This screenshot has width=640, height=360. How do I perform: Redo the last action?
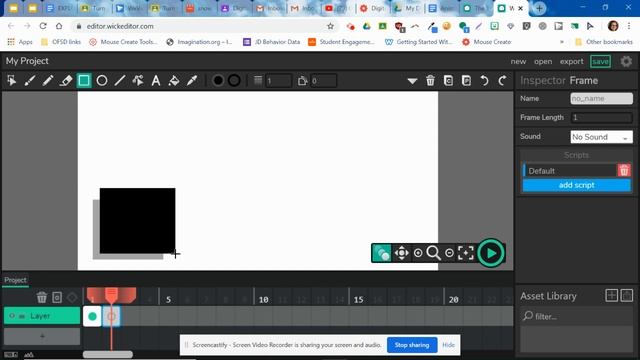[x=502, y=80]
